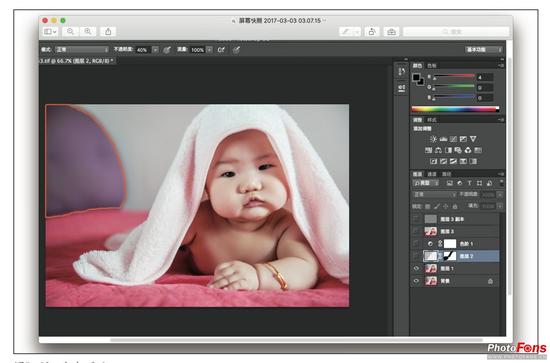Toggle visibility of top gray layer

[416, 219]
